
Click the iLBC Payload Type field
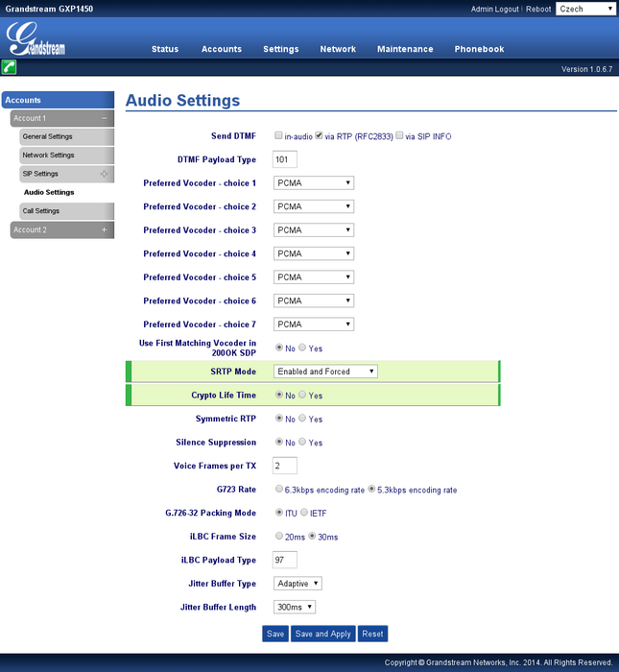[x=284, y=560]
